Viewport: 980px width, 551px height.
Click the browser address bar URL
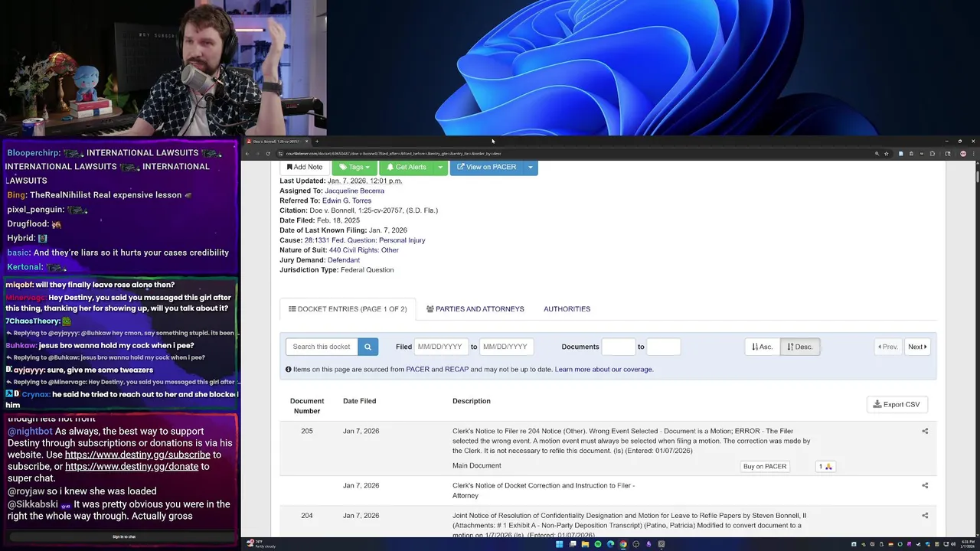click(394, 154)
